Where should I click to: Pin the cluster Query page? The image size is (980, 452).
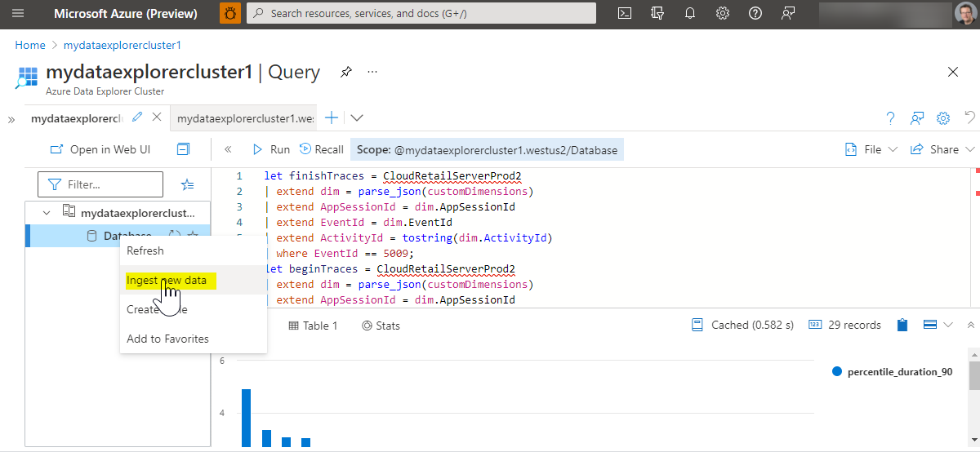(346, 72)
